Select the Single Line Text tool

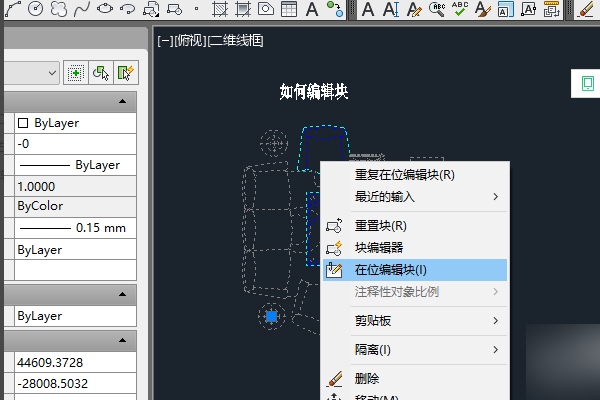point(391,9)
